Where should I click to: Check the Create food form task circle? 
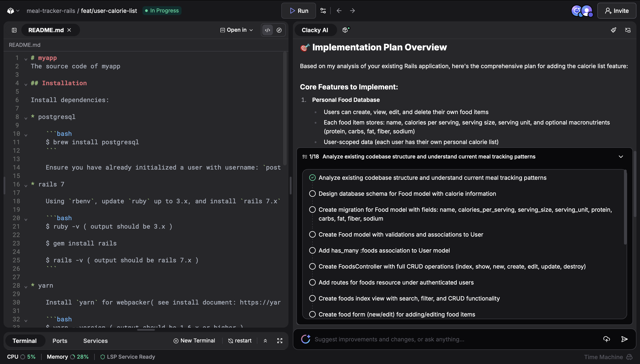(x=312, y=315)
